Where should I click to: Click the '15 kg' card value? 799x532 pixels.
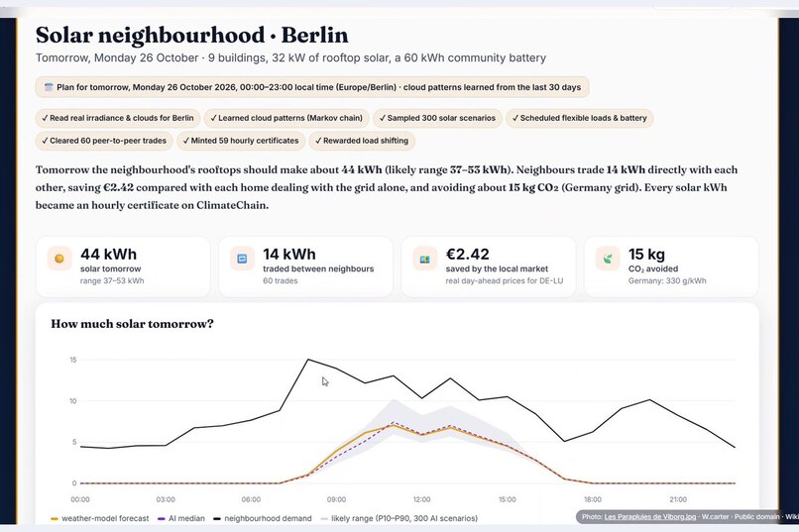(646, 254)
